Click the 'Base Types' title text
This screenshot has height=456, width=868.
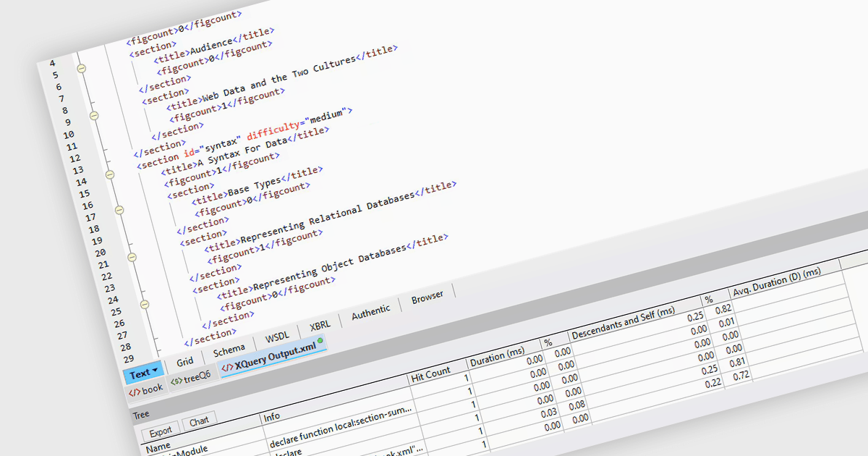[x=255, y=186]
